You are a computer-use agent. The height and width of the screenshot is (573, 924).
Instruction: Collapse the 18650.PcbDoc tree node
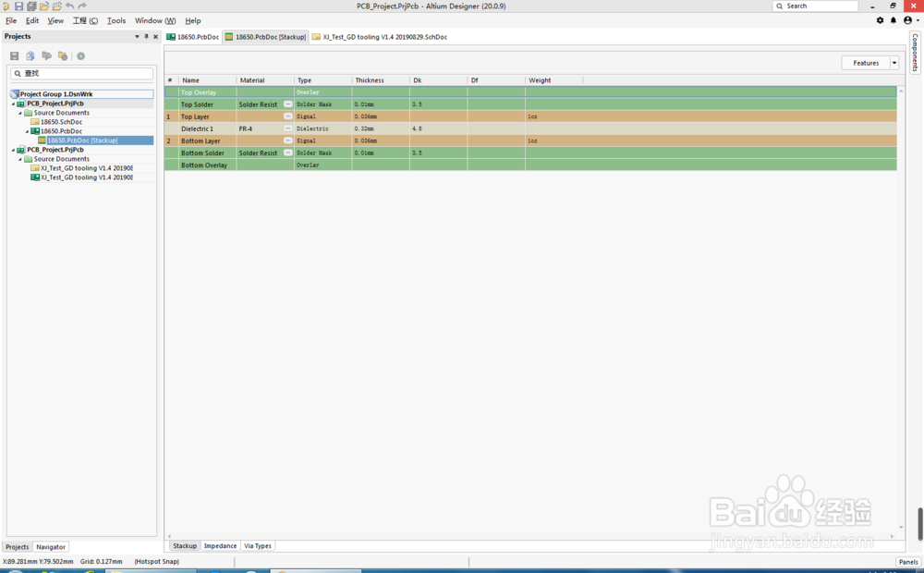pyautogui.click(x=27, y=131)
